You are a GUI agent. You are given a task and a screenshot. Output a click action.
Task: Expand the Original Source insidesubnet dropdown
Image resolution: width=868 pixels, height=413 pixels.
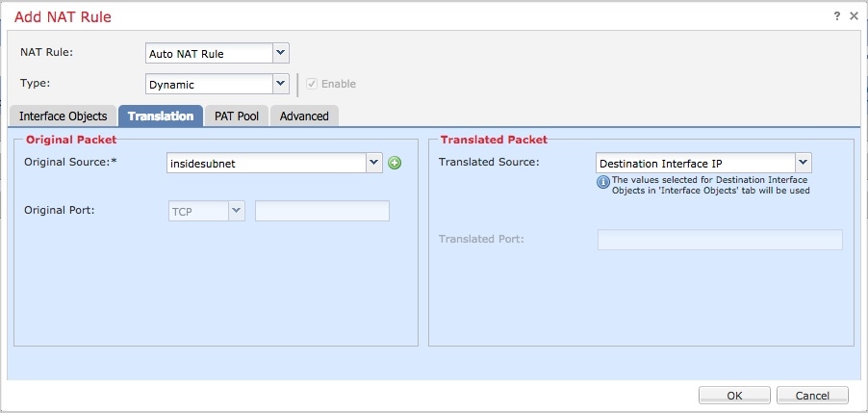pos(374,163)
